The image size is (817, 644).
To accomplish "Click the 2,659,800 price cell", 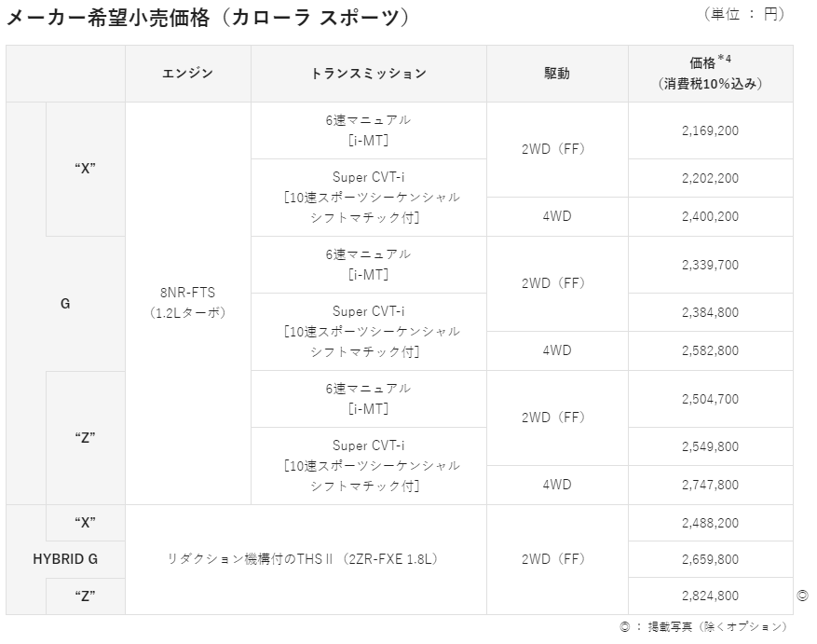I will tap(710, 559).
